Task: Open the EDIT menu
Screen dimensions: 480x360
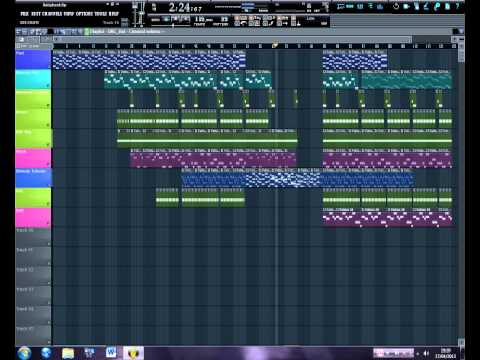Action: click(36, 14)
